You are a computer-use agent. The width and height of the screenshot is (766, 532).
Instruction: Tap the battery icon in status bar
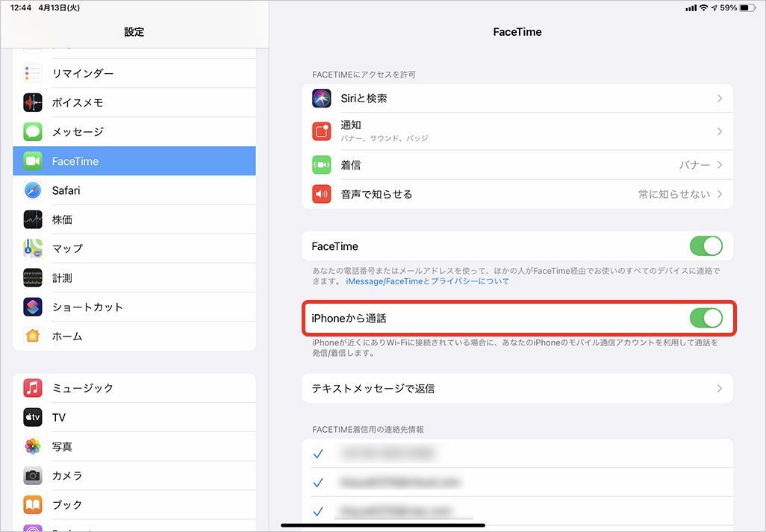click(748, 7)
